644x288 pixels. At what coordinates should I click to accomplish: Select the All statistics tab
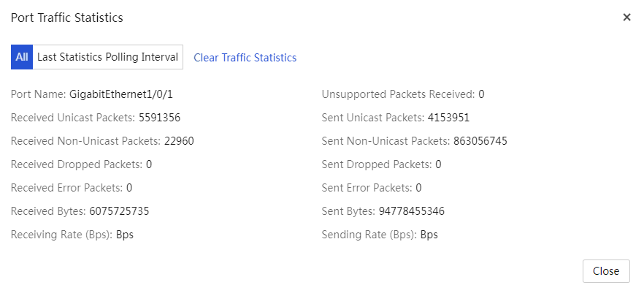(x=22, y=57)
